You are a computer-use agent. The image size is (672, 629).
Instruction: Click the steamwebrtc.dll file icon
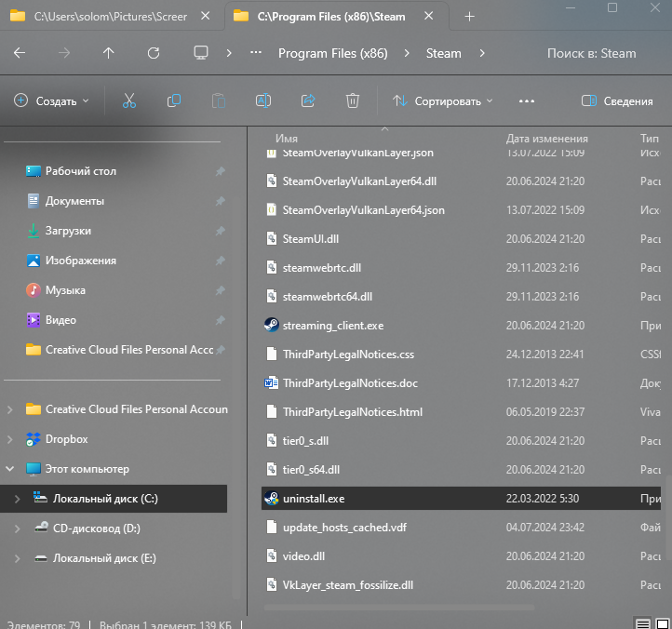click(x=271, y=267)
